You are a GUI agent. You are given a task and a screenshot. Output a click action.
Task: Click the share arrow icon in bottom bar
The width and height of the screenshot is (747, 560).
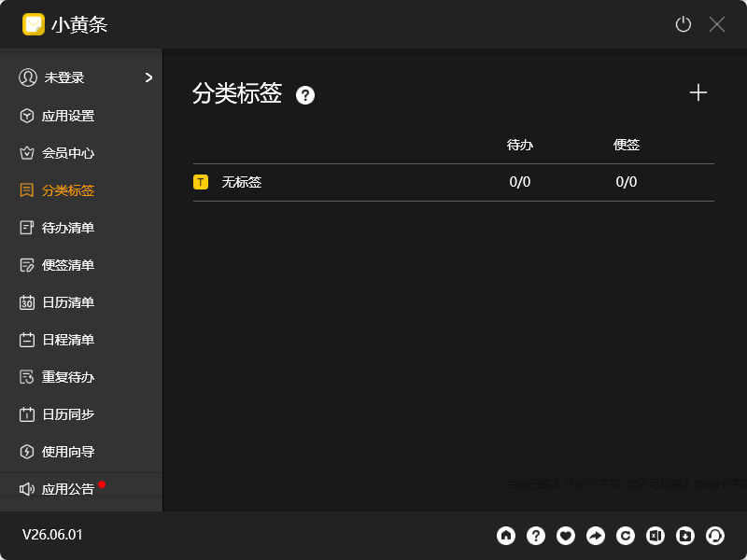596,536
